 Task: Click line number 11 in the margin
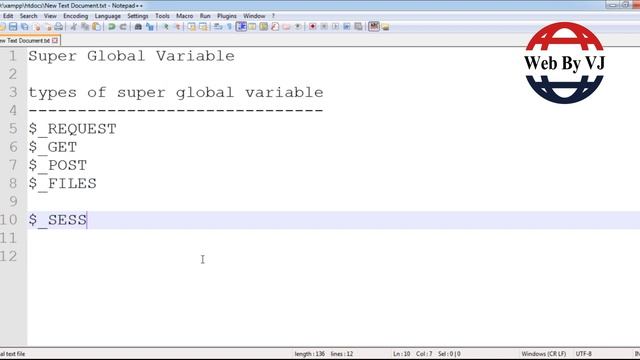9,238
